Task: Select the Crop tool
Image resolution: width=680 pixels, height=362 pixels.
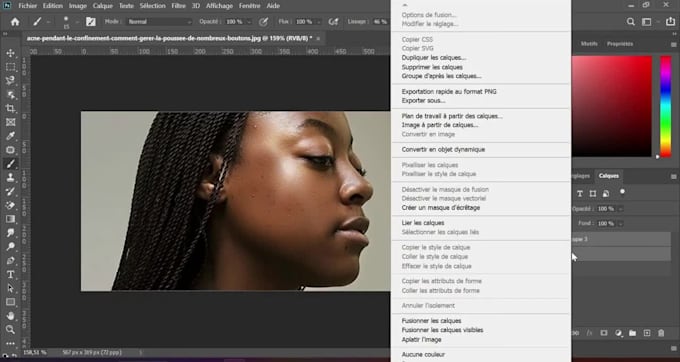Action: (x=10, y=108)
